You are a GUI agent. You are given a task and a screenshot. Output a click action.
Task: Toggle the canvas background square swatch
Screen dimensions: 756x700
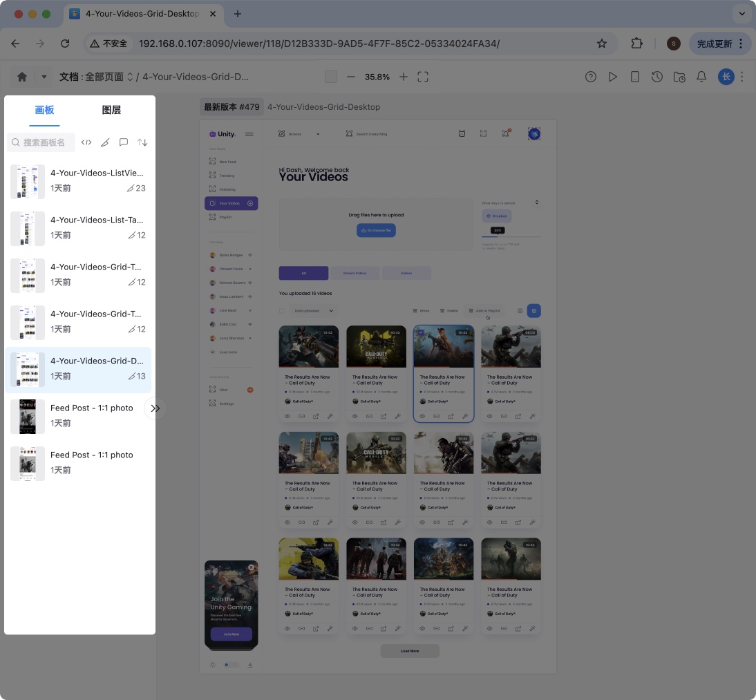pyautogui.click(x=331, y=77)
